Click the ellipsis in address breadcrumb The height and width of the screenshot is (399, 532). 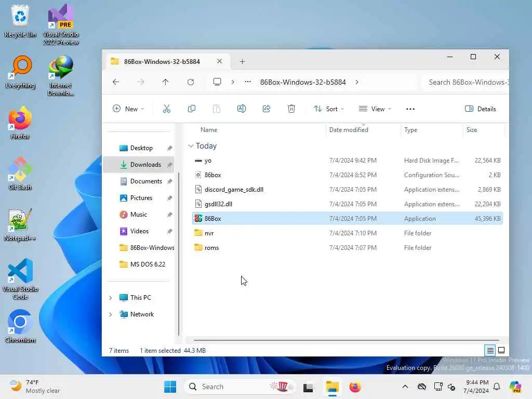pos(248,82)
